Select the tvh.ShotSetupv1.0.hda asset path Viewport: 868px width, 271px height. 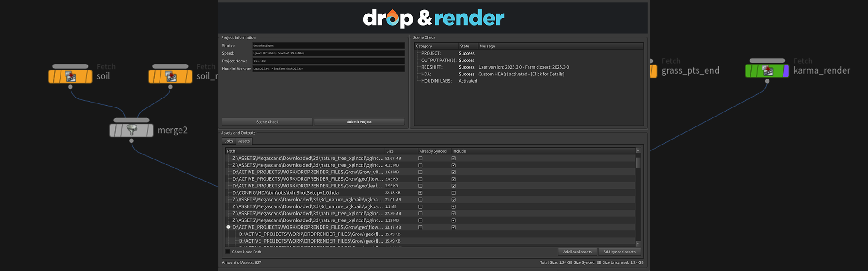[285, 193]
